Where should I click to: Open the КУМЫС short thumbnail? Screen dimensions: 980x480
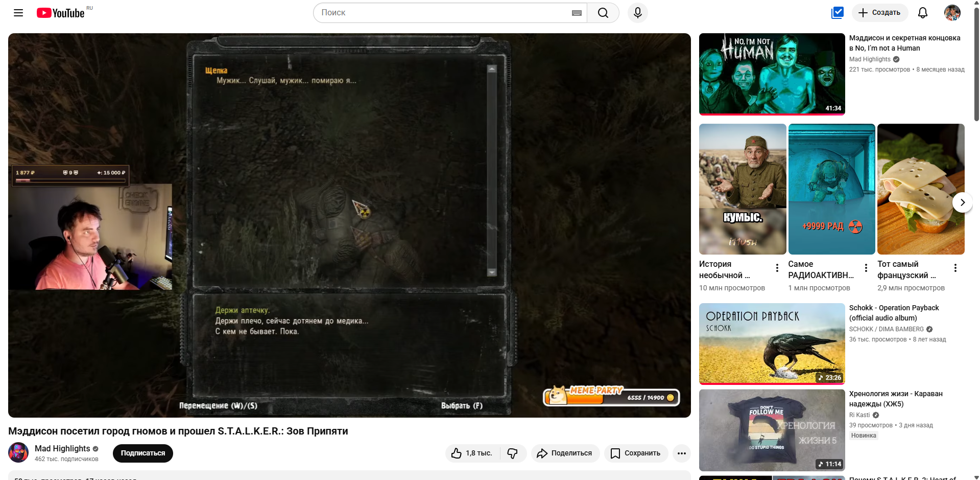pos(743,189)
